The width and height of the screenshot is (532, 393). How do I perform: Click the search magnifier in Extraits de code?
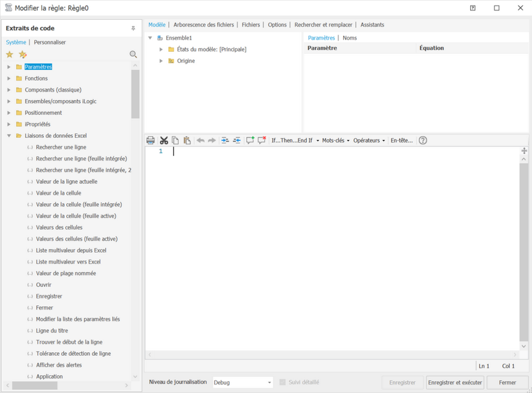tap(133, 54)
